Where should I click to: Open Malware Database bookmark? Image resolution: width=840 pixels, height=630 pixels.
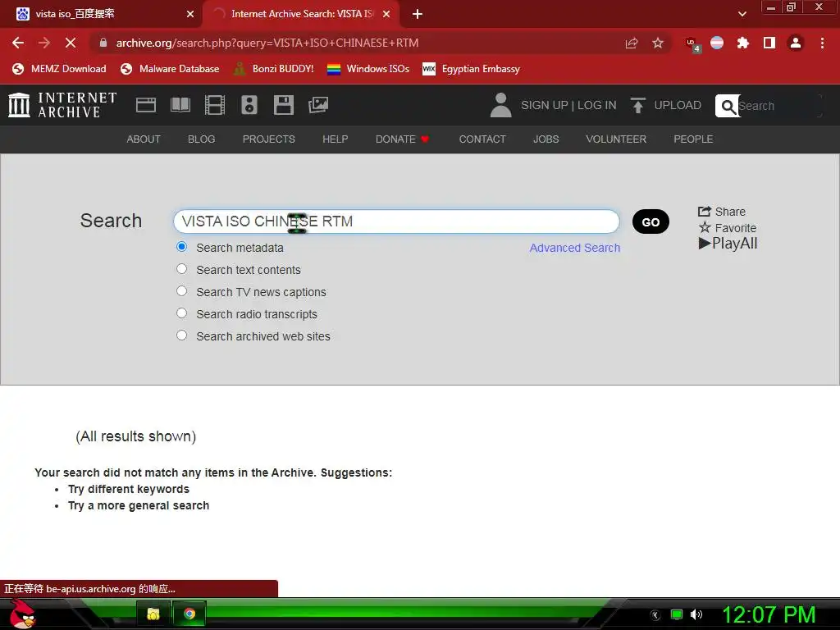point(170,69)
